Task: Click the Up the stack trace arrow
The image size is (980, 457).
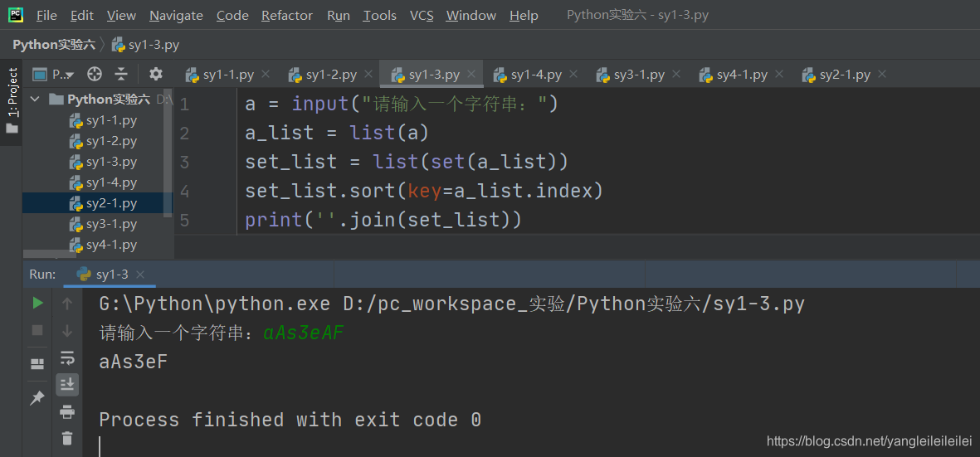Action: (x=67, y=304)
